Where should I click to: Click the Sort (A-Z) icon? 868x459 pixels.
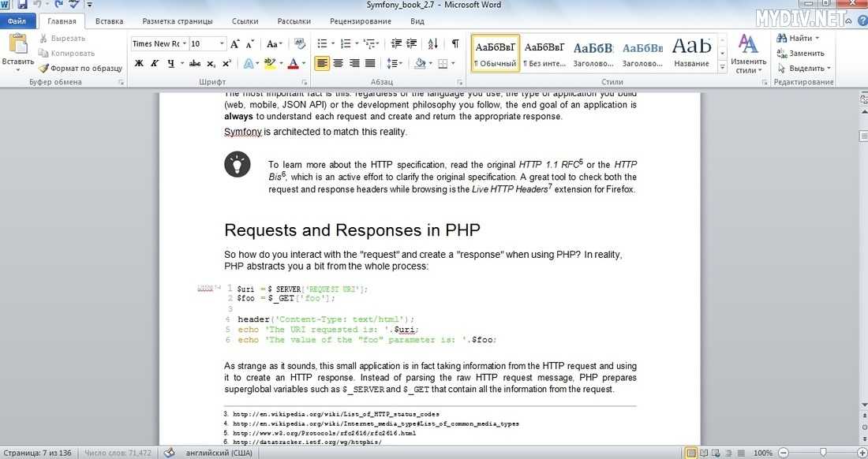click(433, 43)
